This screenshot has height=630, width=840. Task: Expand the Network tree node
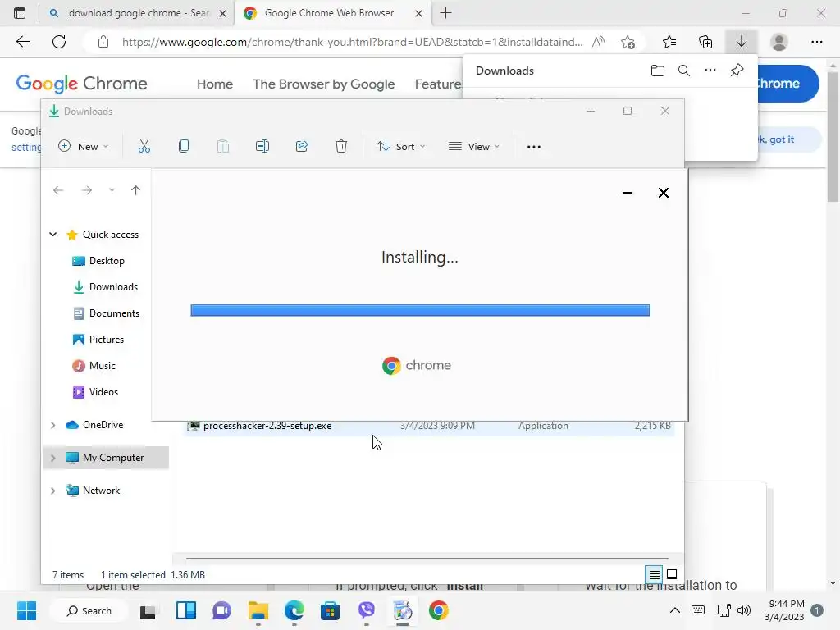[52, 491]
